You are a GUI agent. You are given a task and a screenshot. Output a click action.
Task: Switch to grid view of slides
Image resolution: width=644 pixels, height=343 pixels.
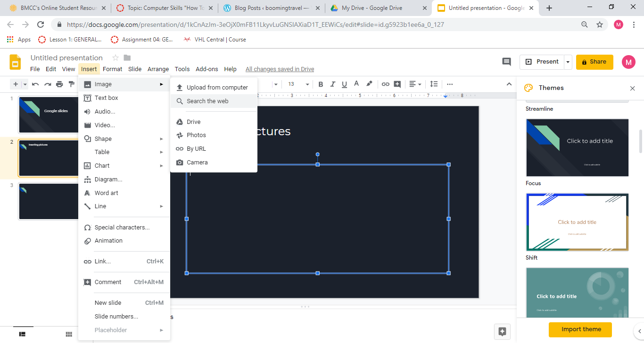(x=69, y=334)
